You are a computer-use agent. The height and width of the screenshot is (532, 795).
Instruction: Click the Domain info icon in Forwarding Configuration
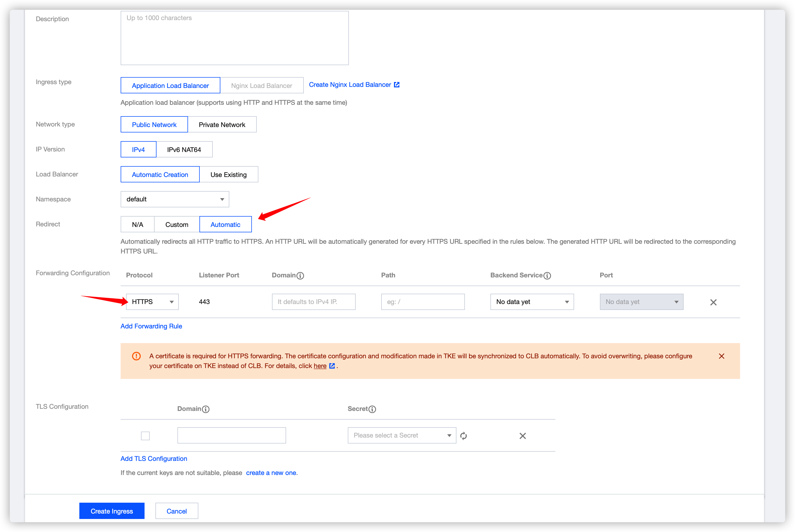[x=300, y=275]
